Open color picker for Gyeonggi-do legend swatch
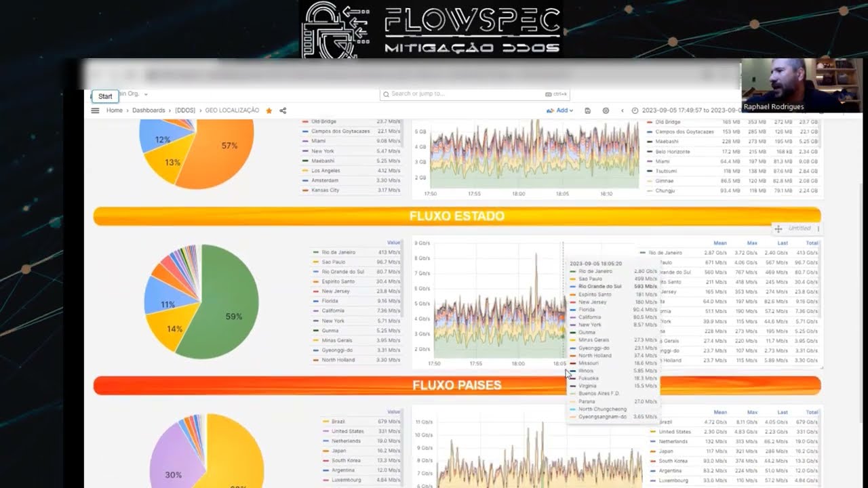Image resolution: width=868 pixels, height=488 pixels. click(x=316, y=350)
